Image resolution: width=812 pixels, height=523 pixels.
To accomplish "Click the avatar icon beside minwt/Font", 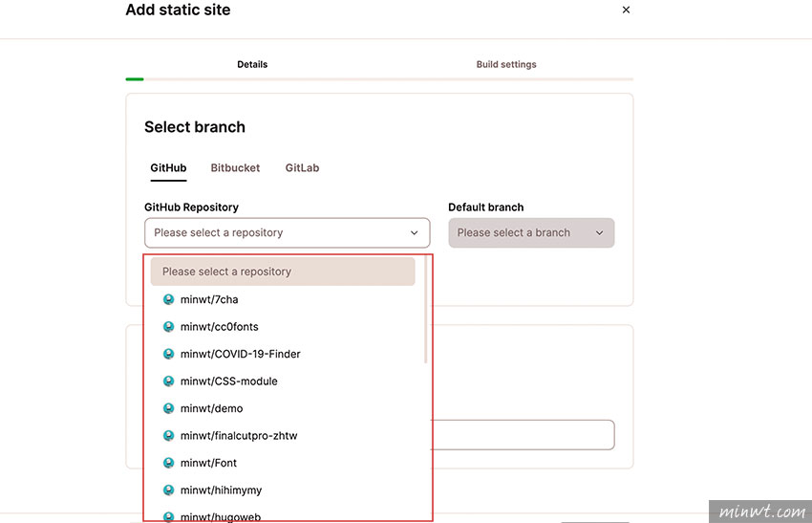I will (x=168, y=463).
